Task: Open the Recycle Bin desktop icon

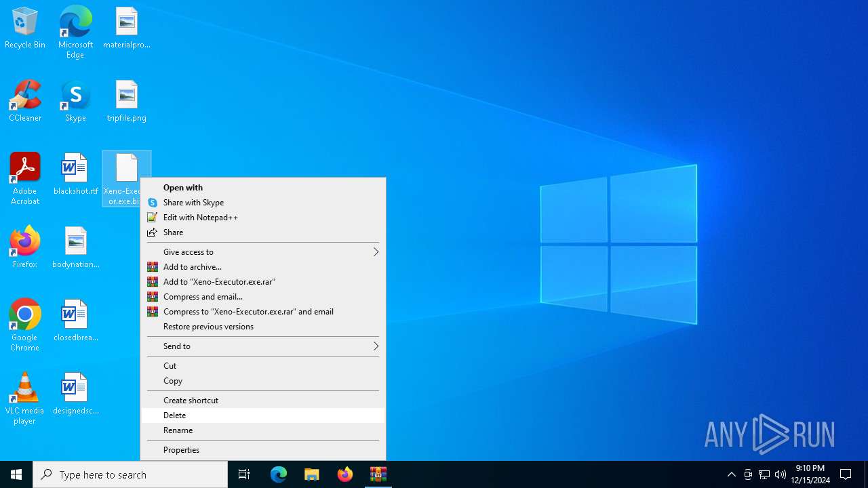Action: (x=25, y=28)
